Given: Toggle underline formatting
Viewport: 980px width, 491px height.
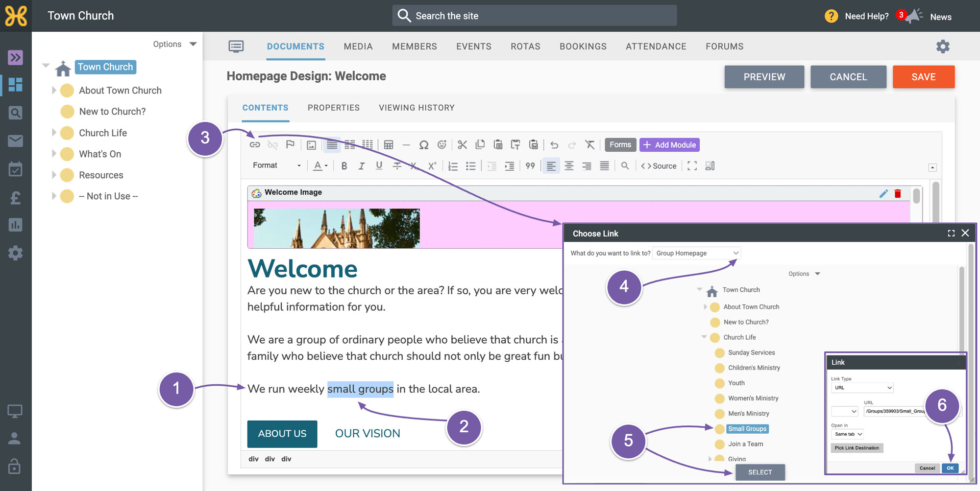Looking at the screenshot, I should click(379, 166).
